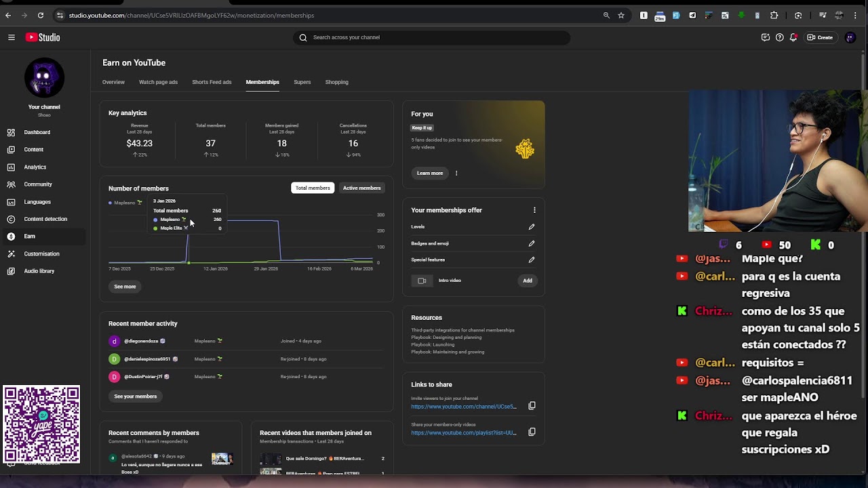Open the Analytics sidebar icon
868x488 pixels.
pyautogui.click(x=11, y=167)
